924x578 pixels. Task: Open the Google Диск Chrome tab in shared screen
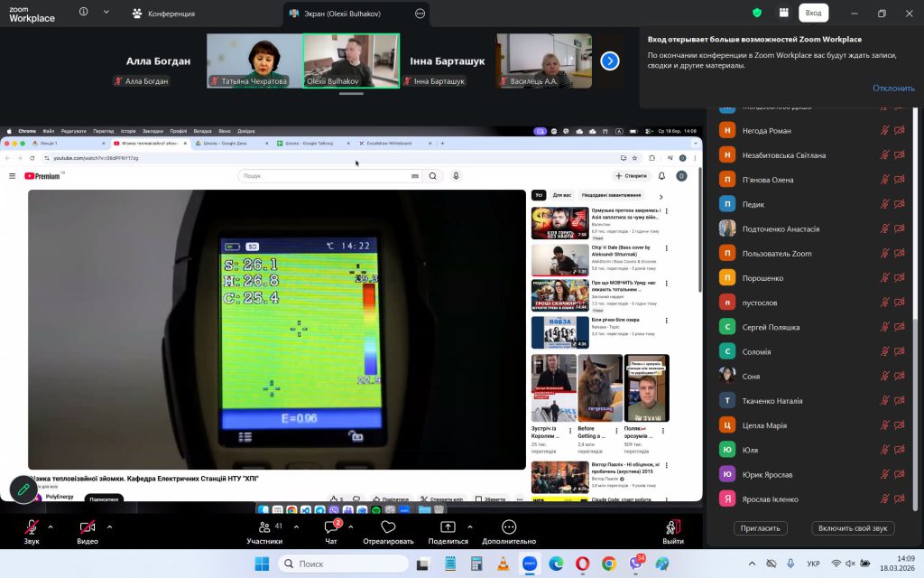tap(232, 144)
